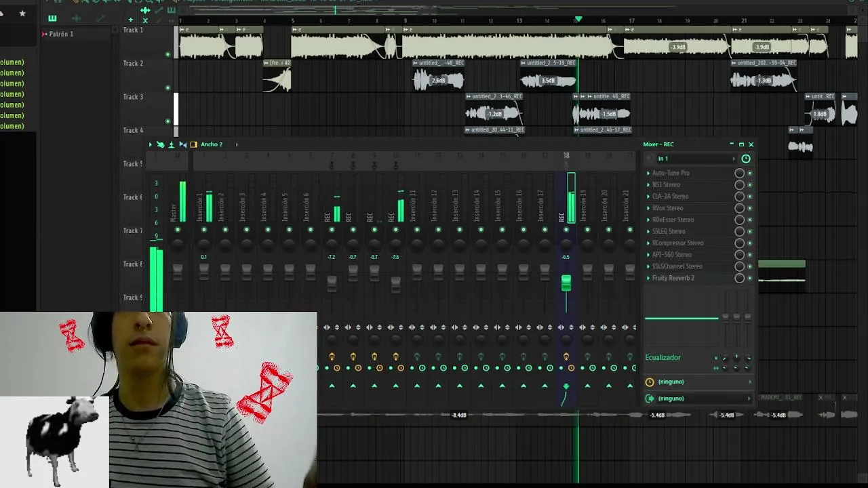Click the Ecualizador label
868x488 pixels.
pyautogui.click(x=663, y=357)
